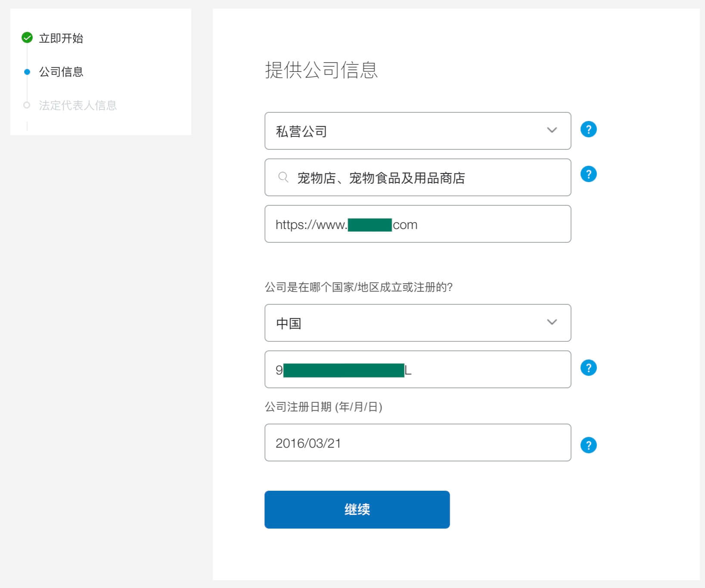Click the hollow circle beside 法定代表人信息
This screenshot has width=705, height=588.
pos(27,105)
